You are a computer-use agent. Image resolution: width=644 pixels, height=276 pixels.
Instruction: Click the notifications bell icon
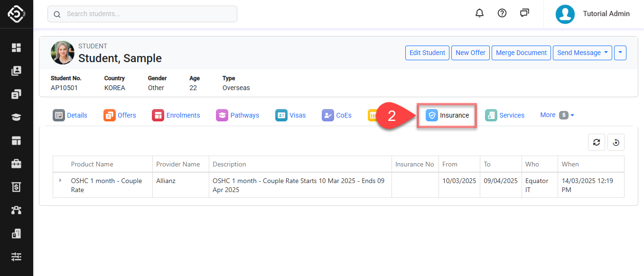479,13
